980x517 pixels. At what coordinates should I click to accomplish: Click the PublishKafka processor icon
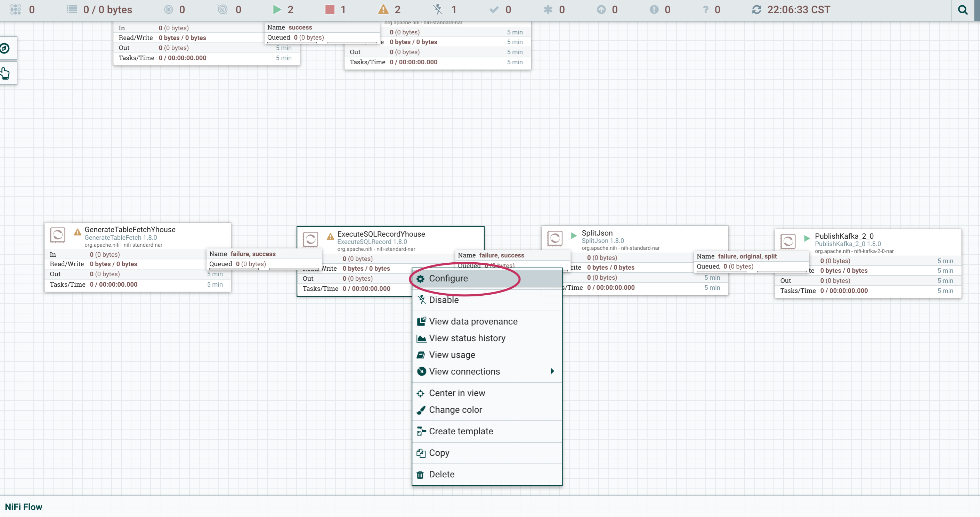click(788, 240)
